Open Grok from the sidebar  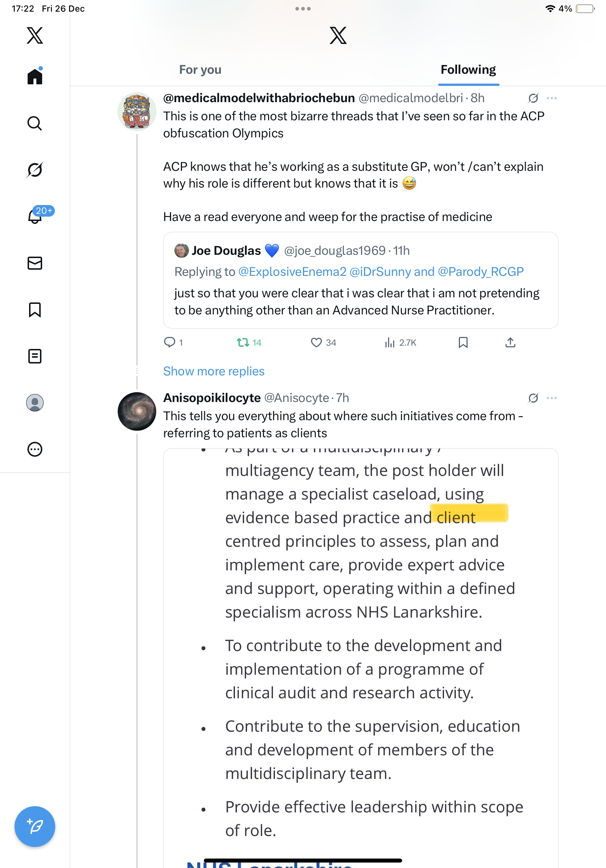click(x=35, y=170)
